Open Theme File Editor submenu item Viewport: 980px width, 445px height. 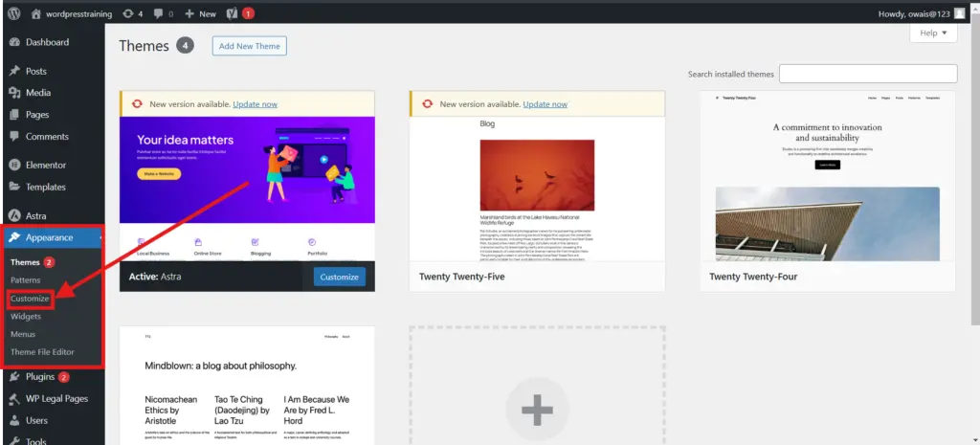point(42,352)
